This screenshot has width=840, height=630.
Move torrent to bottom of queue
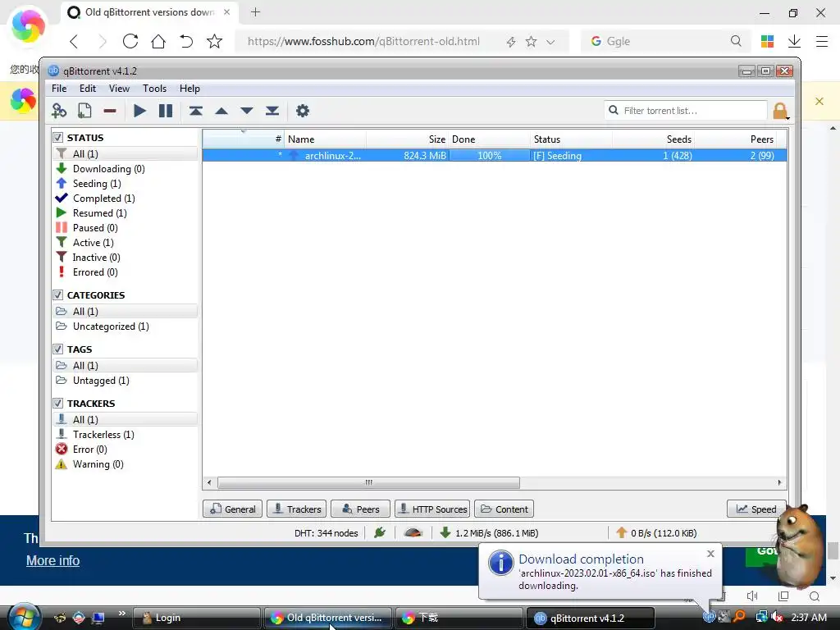272,111
